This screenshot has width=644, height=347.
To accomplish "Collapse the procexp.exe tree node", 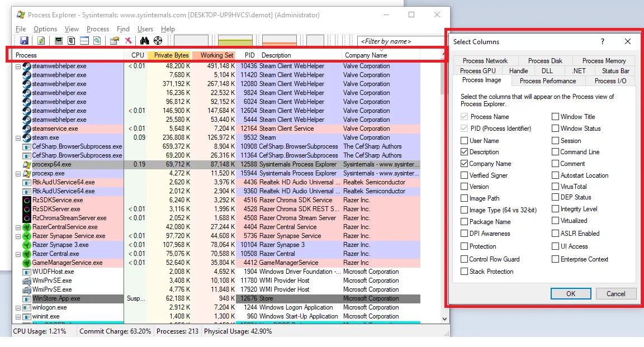I will (x=18, y=174).
